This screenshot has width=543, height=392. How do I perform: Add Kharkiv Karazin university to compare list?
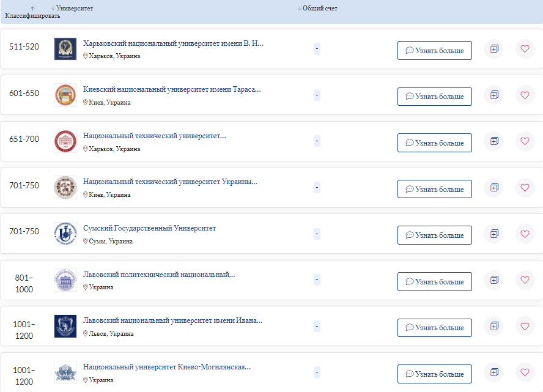point(494,49)
